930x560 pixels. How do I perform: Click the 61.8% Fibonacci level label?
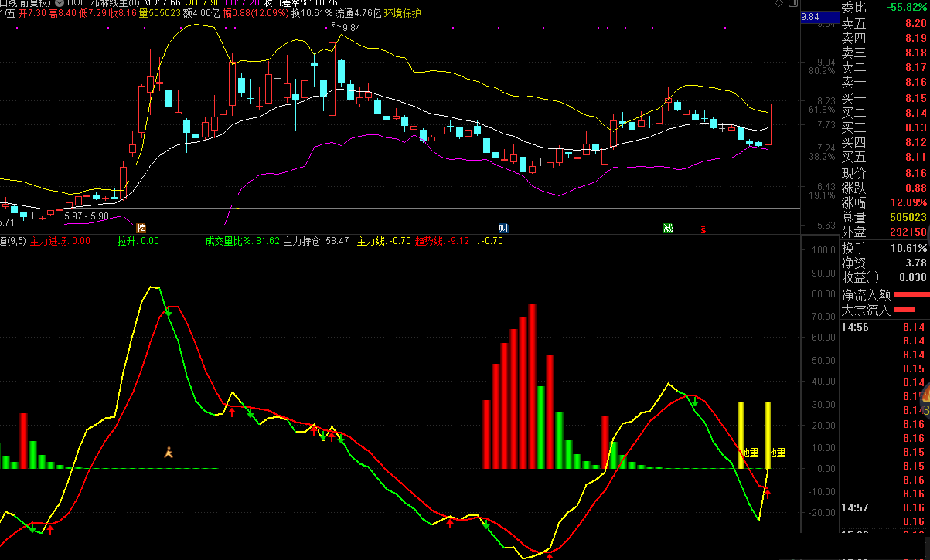(x=822, y=110)
